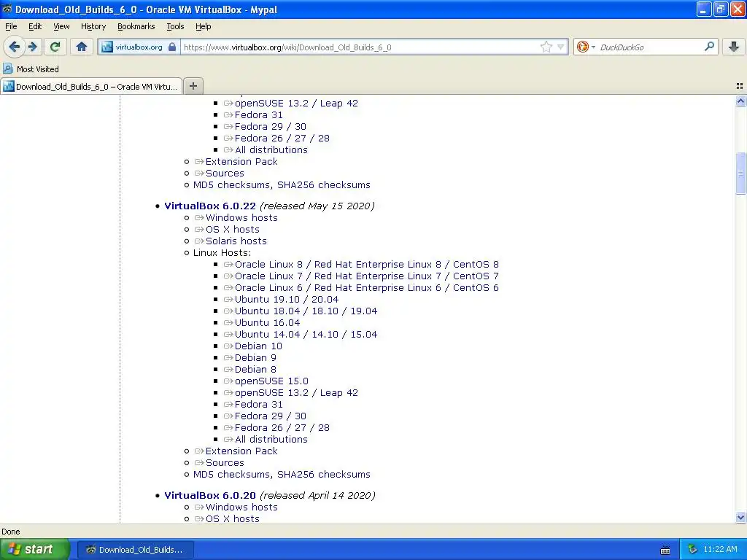The width and height of the screenshot is (747, 560).
Task: Select Download_Old_Builds taskbar item
Action: (x=135, y=550)
